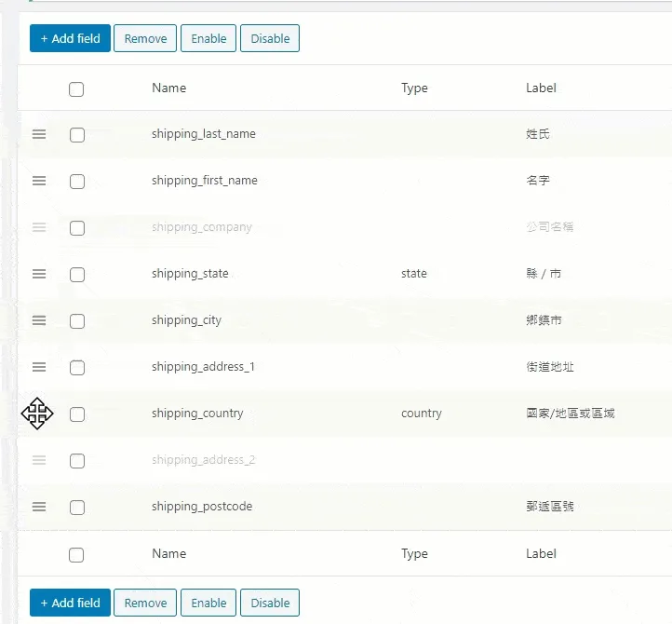This screenshot has height=624, width=672.
Task: Click the bottom Disable button
Action: pyautogui.click(x=270, y=603)
